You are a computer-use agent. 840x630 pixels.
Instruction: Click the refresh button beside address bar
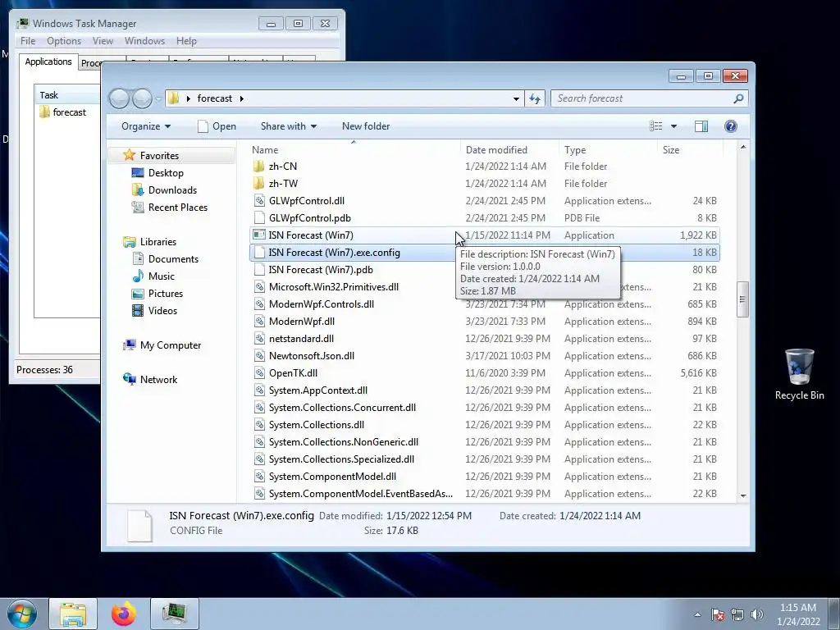coord(535,98)
